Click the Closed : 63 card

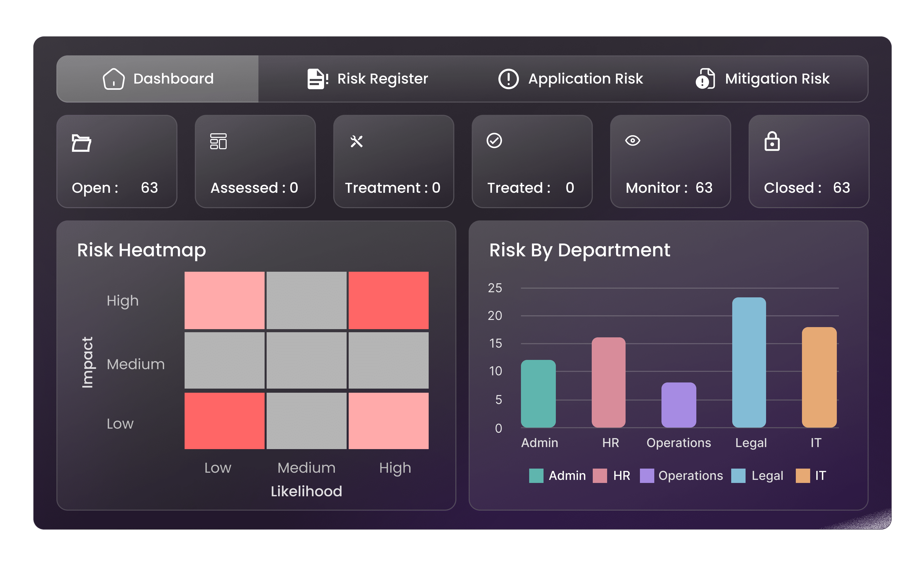pos(809,161)
